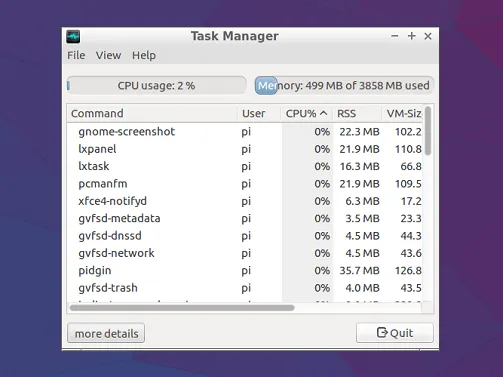Select the lxpanel process
The height and width of the screenshot is (377, 503).
(x=245, y=149)
